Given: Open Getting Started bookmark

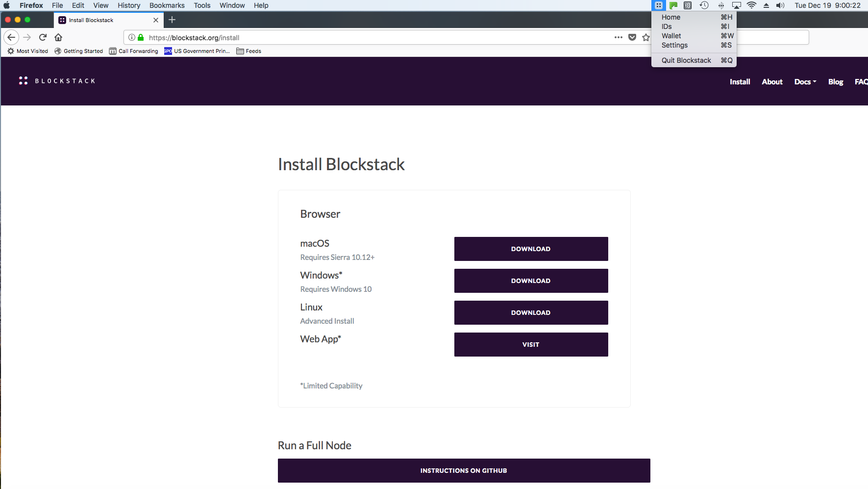Looking at the screenshot, I should (79, 51).
